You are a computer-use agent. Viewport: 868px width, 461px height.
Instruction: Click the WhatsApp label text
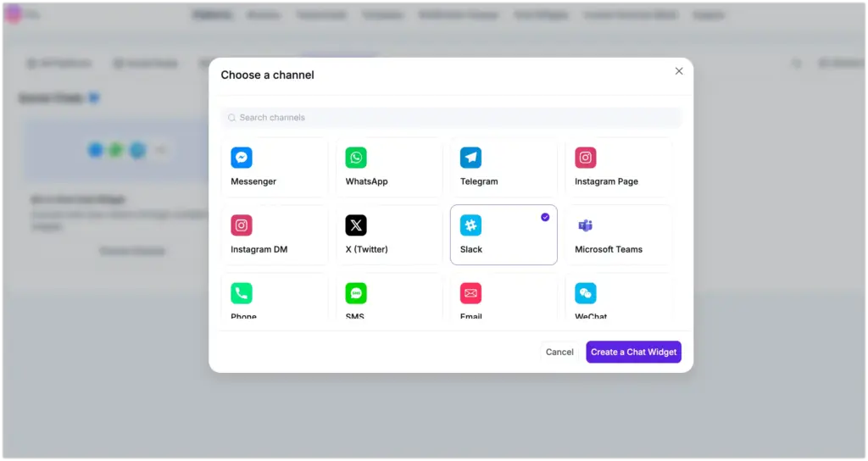pyautogui.click(x=366, y=181)
